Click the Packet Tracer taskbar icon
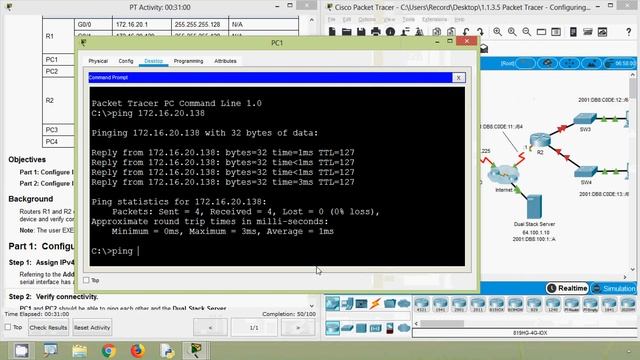This screenshot has height=360, width=640. click(196, 350)
